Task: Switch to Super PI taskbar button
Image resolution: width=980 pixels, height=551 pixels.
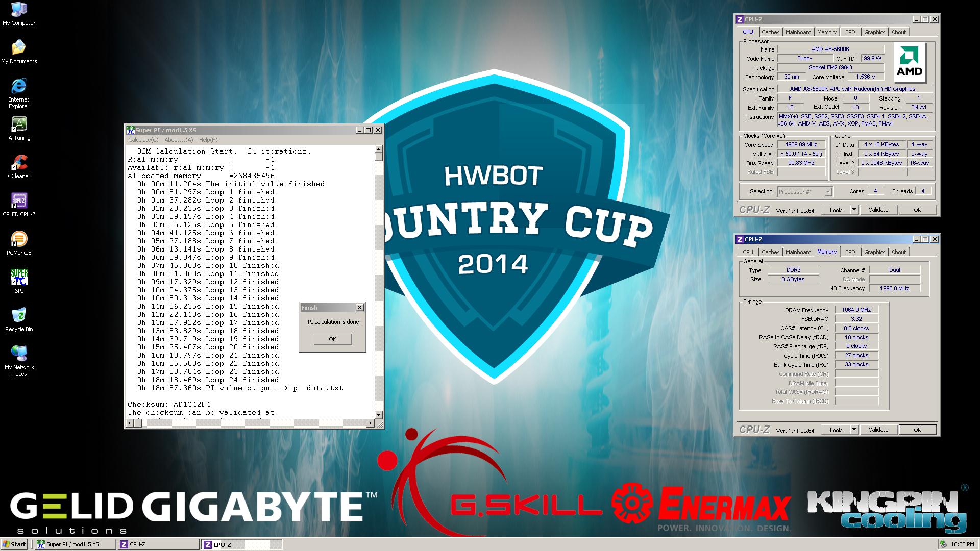Action: [75, 544]
